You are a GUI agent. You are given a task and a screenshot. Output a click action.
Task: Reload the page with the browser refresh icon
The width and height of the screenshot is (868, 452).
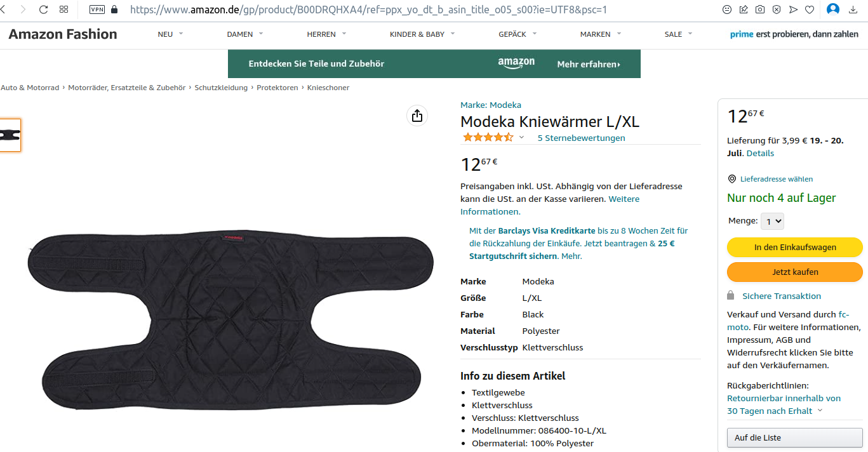pos(43,10)
